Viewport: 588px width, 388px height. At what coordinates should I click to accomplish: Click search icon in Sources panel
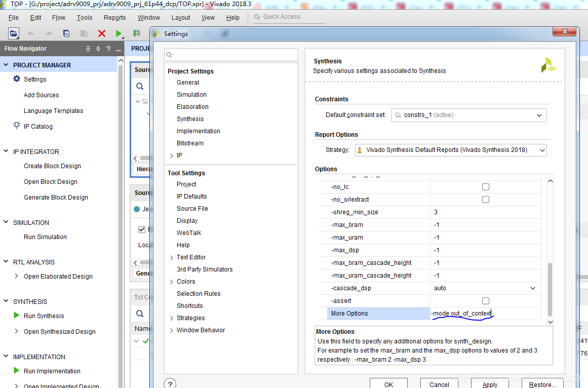(140, 86)
